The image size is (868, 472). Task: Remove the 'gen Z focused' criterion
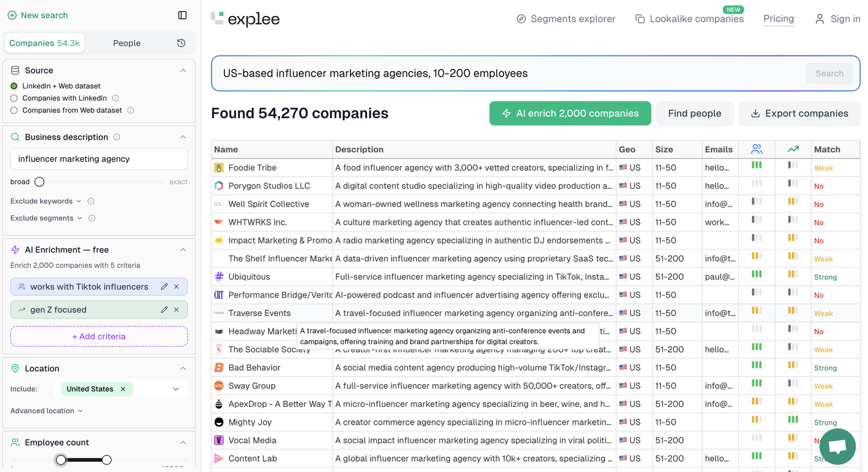click(x=176, y=310)
